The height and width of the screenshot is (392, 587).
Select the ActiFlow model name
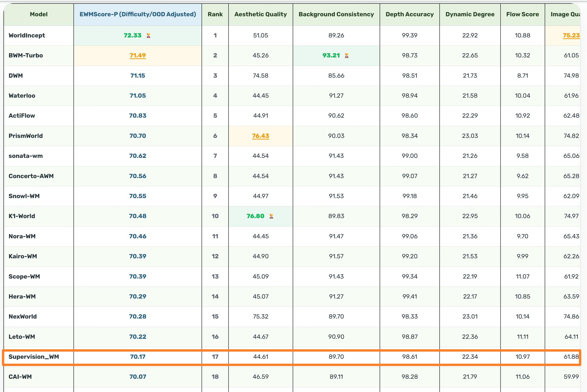click(x=22, y=116)
